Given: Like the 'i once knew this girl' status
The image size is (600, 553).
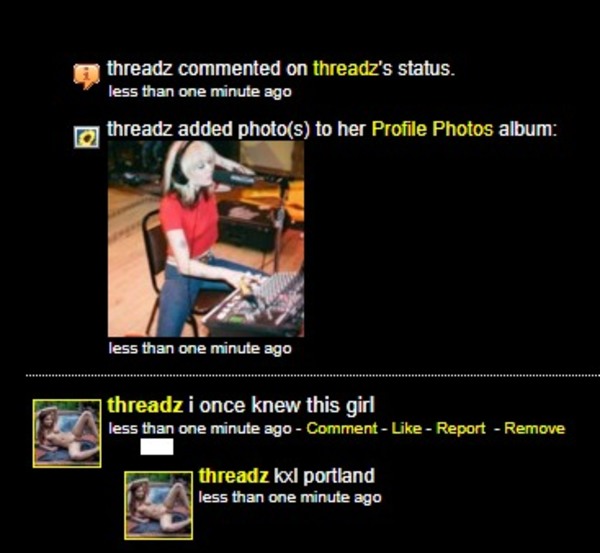Looking at the screenshot, I should (x=406, y=428).
